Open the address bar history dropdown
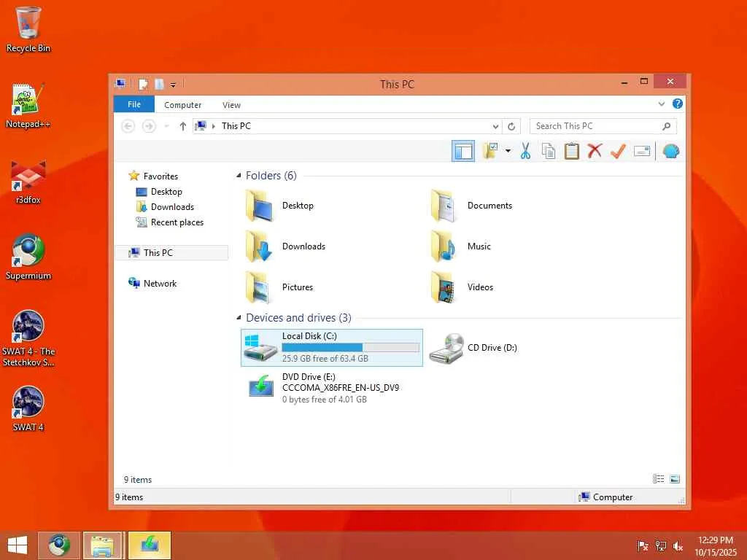The width and height of the screenshot is (747, 560). pos(495,126)
